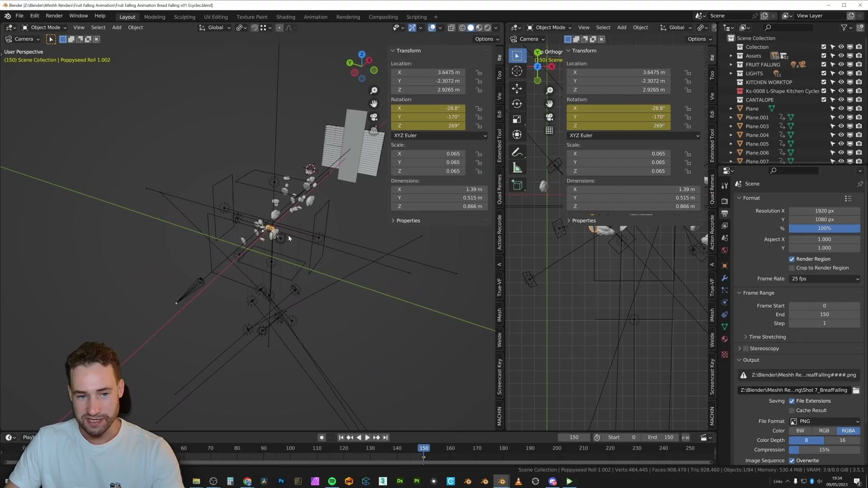Exclude the Assets collection using its checkbox
The width and height of the screenshot is (868, 488).
pyautogui.click(x=824, y=56)
